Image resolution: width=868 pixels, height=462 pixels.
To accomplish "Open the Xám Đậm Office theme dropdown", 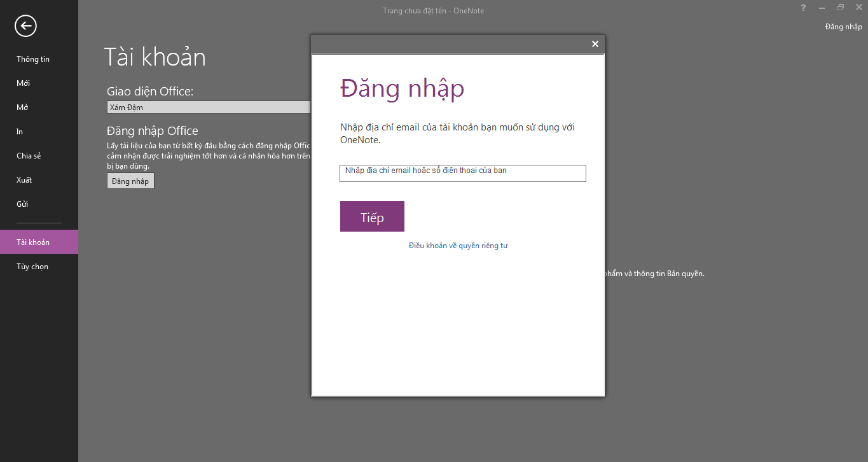I will coord(209,108).
